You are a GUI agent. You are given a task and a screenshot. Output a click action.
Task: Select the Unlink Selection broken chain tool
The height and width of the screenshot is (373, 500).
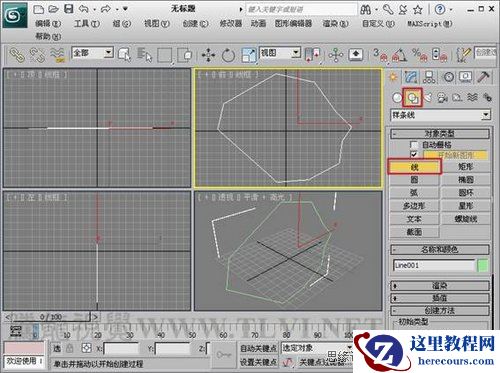pos(37,55)
